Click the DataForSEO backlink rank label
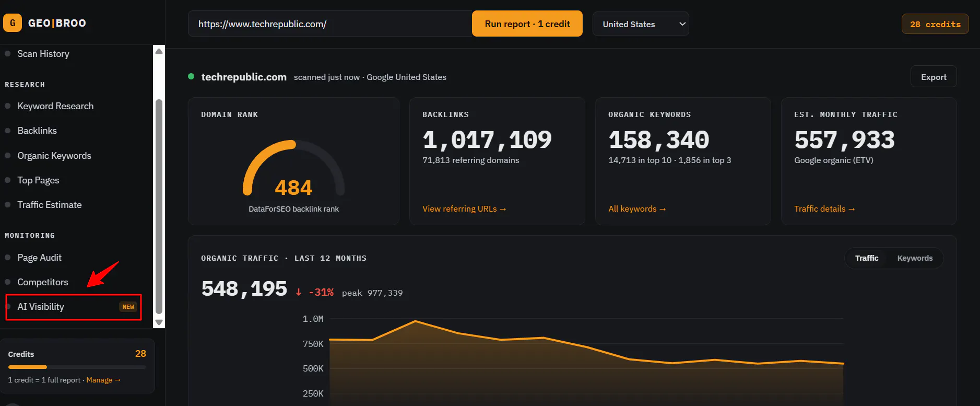 [293, 209]
